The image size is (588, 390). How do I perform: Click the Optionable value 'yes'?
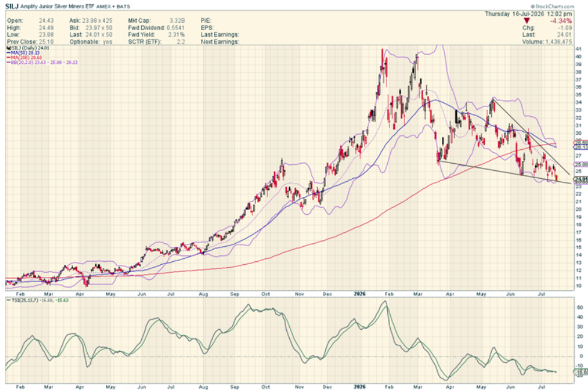(x=108, y=42)
